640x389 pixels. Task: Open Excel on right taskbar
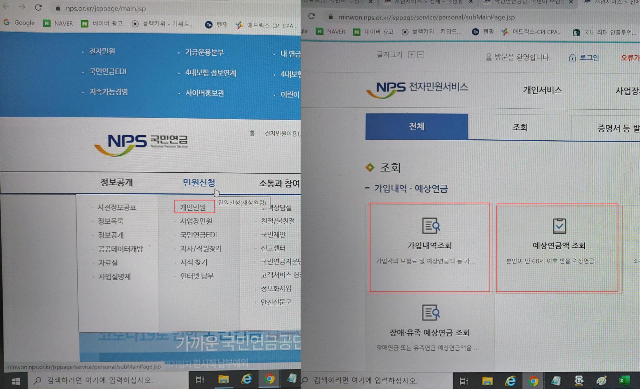(624, 380)
